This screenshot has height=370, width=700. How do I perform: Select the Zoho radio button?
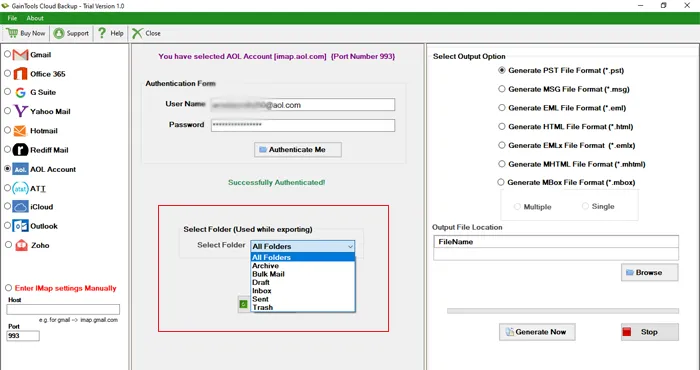pyautogui.click(x=8, y=245)
